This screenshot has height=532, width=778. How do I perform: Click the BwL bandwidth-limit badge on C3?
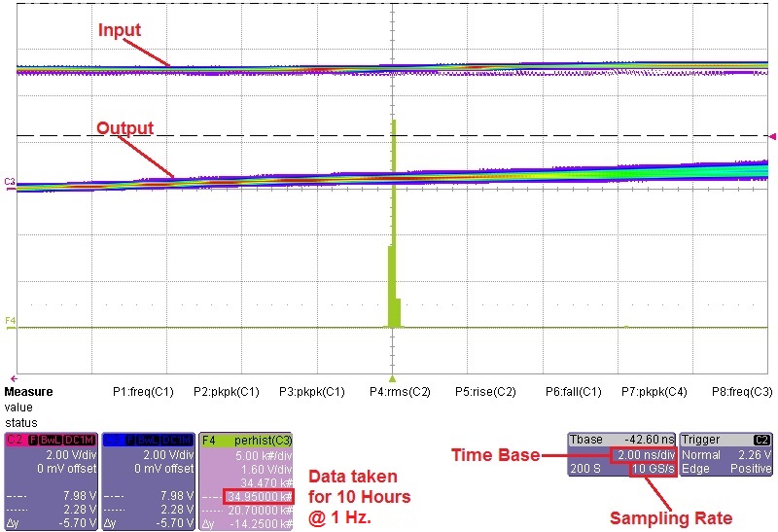pos(149,441)
